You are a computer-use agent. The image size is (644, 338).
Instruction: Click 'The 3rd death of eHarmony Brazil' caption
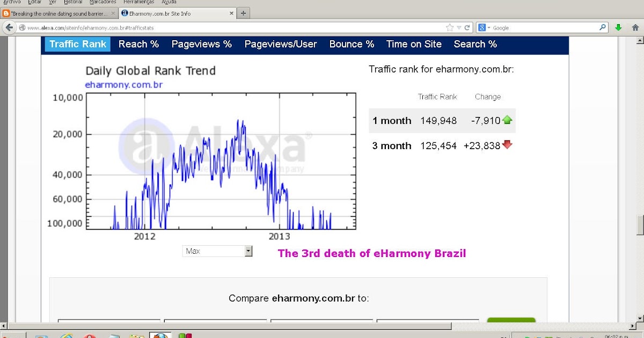372,253
